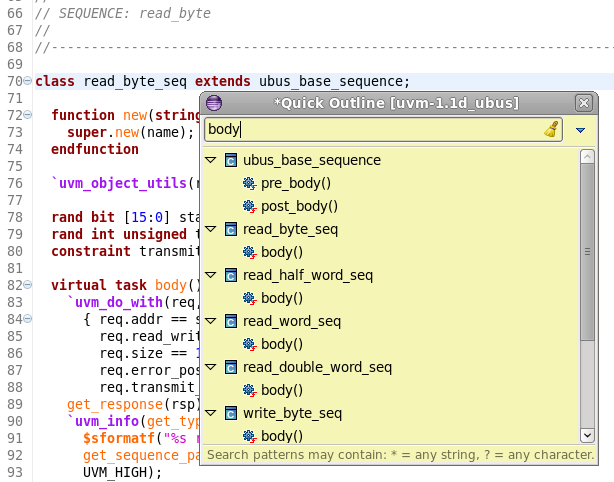Click the clear filter broom icon
The image size is (614, 482).
tap(551, 129)
